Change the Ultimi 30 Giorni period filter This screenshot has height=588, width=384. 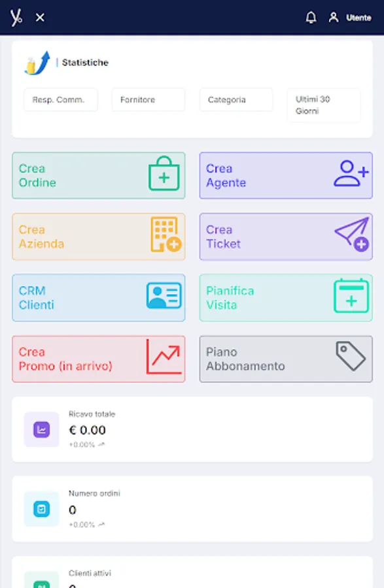click(323, 105)
